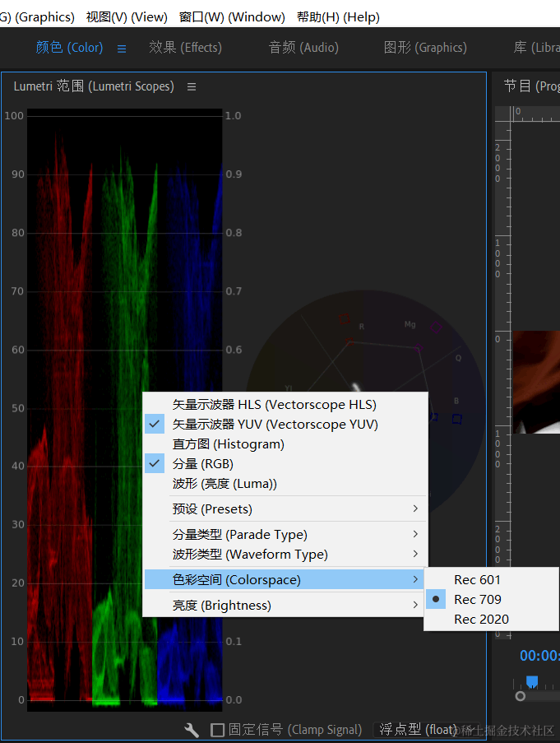560x743 pixels.
Task: Open the Help menu
Action: (338, 17)
